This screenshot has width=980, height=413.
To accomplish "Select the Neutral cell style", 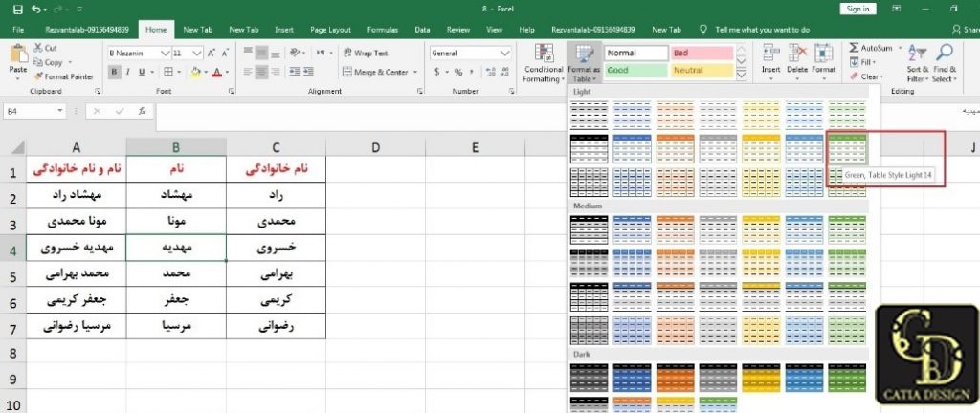I will tap(702, 70).
